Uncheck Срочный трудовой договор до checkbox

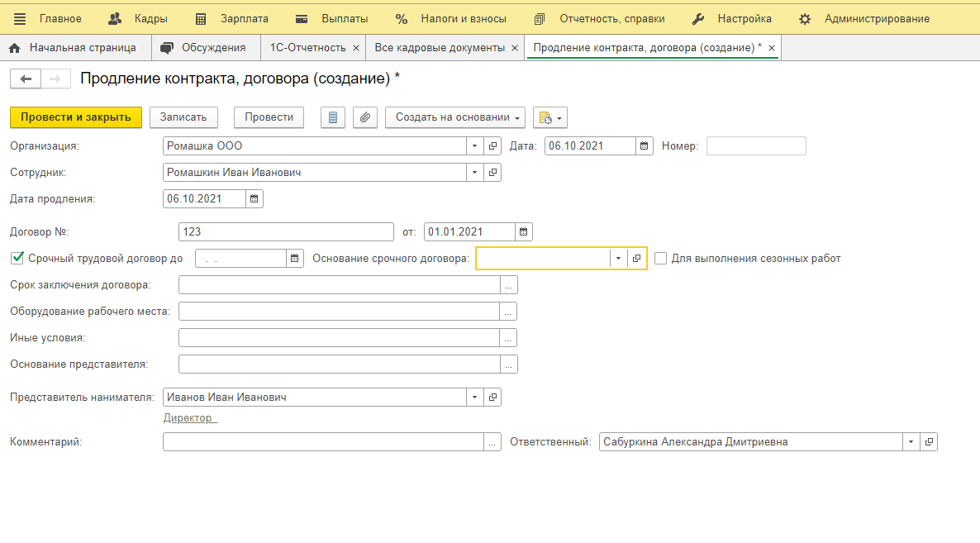point(17,259)
